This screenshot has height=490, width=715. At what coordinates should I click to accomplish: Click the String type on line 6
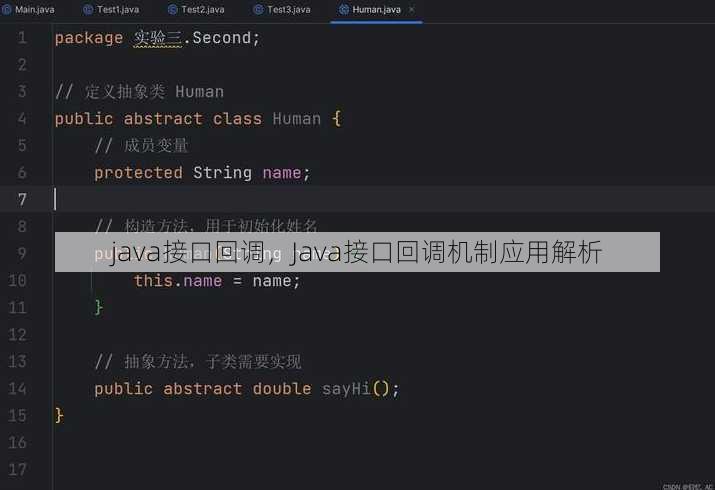pyautogui.click(x=222, y=173)
